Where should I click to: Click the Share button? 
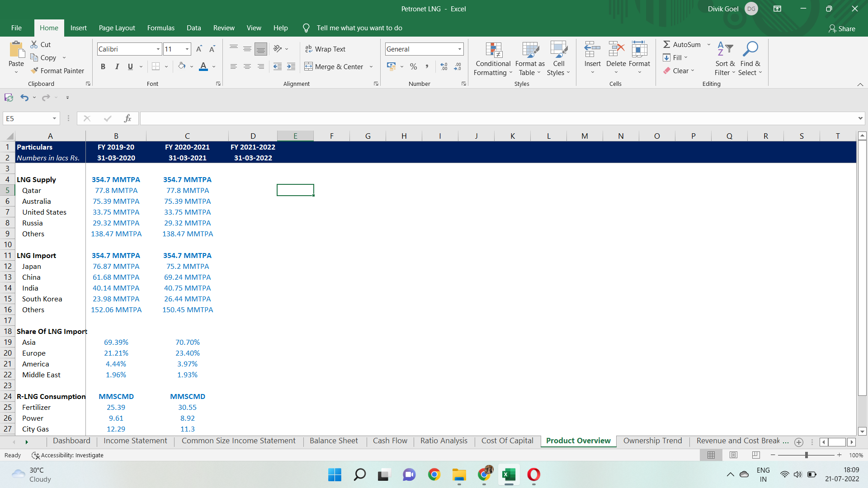click(842, 28)
